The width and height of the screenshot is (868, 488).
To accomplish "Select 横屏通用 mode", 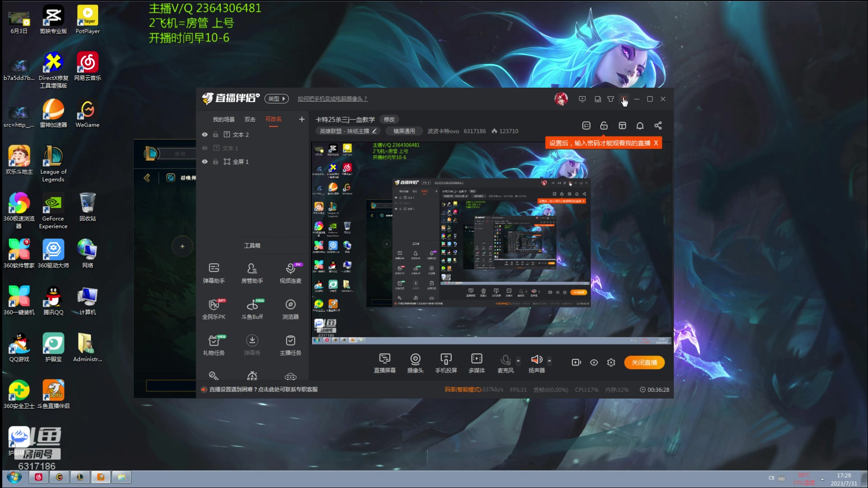I will (x=404, y=131).
